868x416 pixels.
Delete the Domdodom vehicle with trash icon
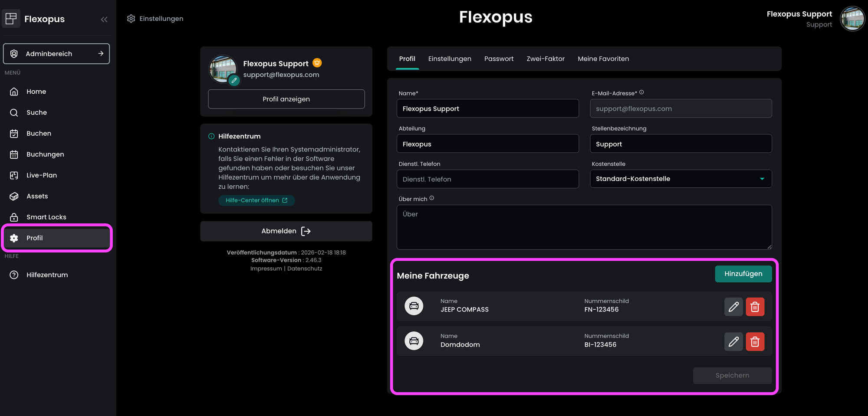point(755,342)
